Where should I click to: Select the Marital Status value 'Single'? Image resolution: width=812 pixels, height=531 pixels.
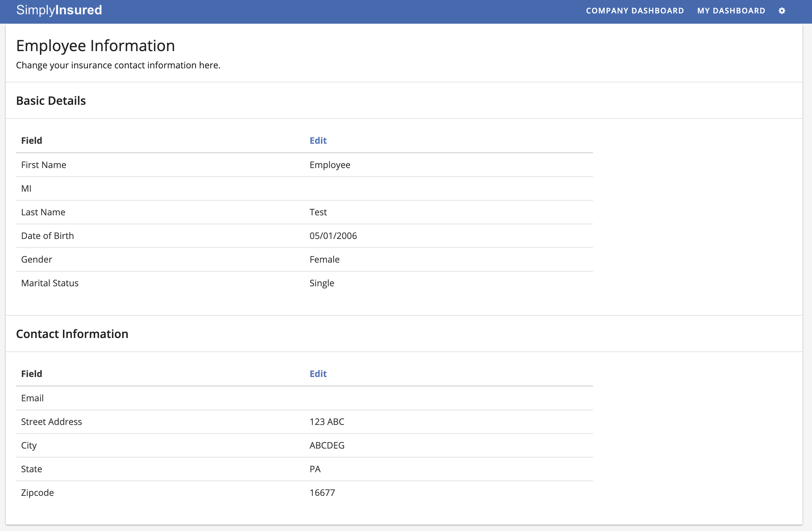coord(321,283)
